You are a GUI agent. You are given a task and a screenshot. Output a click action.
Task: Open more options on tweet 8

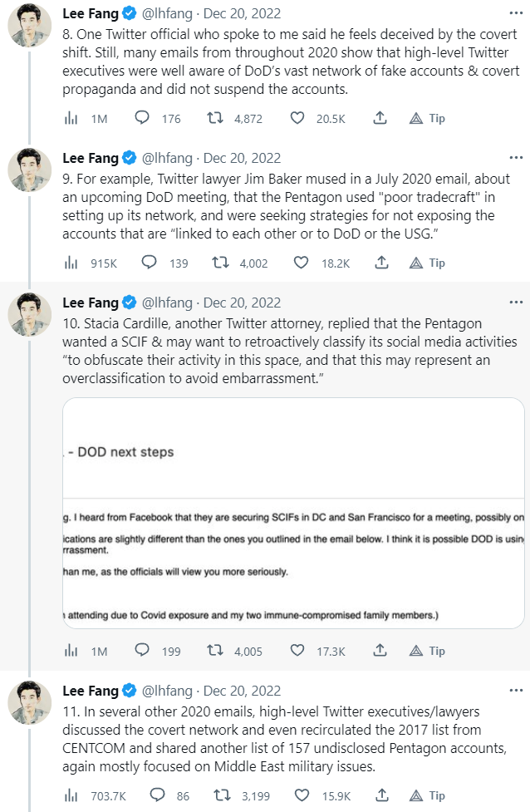point(515,14)
